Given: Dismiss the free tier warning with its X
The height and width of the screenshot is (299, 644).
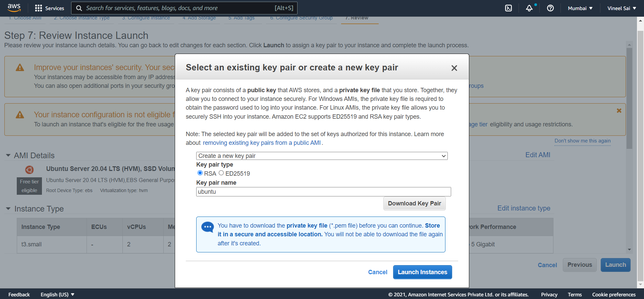Looking at the screenshot, I should (x=619, y=110).
